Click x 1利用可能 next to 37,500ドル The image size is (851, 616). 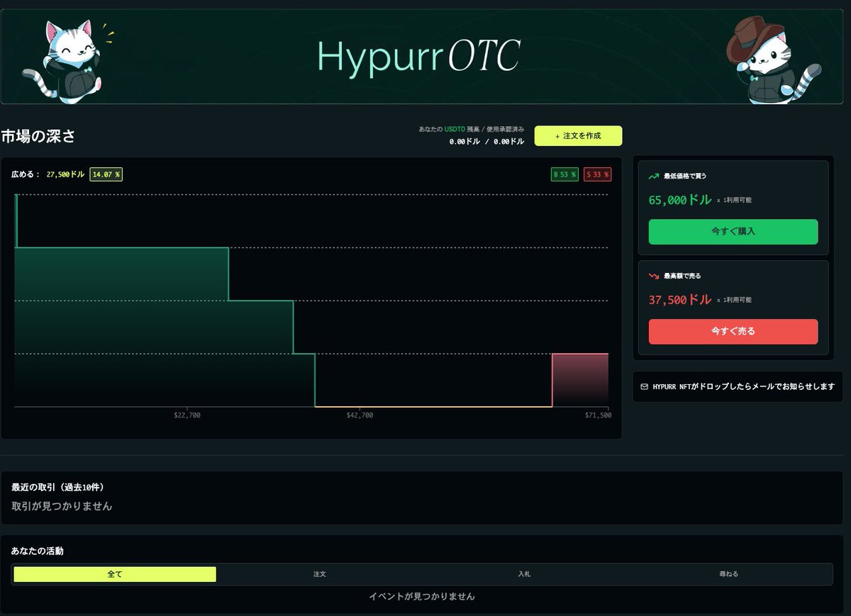click(x=734, y=301)
